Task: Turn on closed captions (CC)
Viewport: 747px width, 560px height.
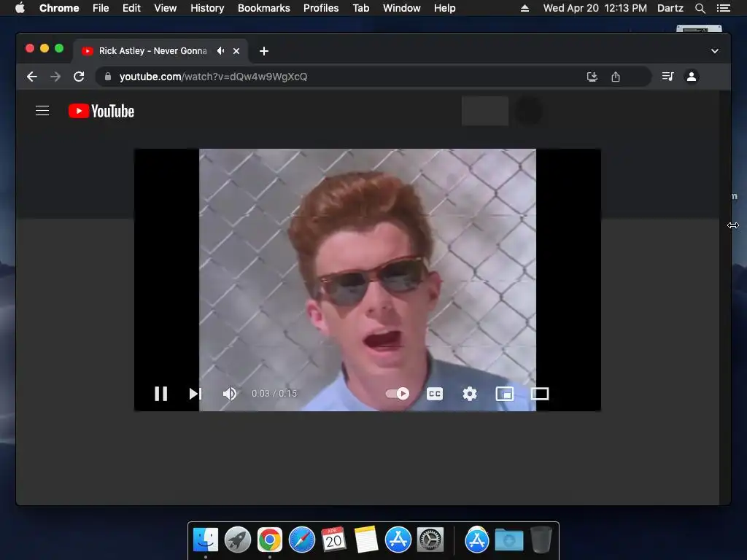Action: [x=435, y=394]
